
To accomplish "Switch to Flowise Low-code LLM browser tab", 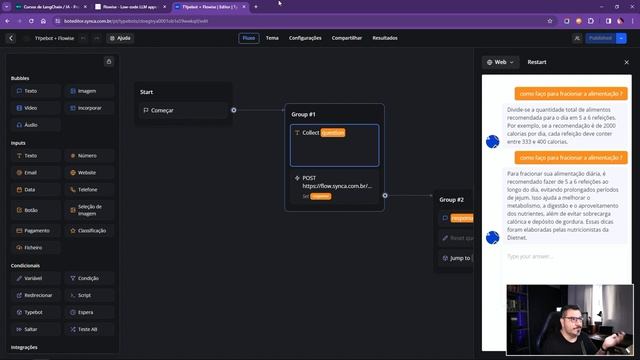I will (131, 7).
